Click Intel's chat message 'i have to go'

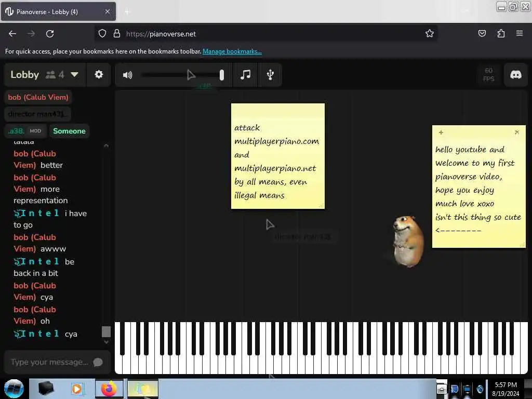click(50, 219)
